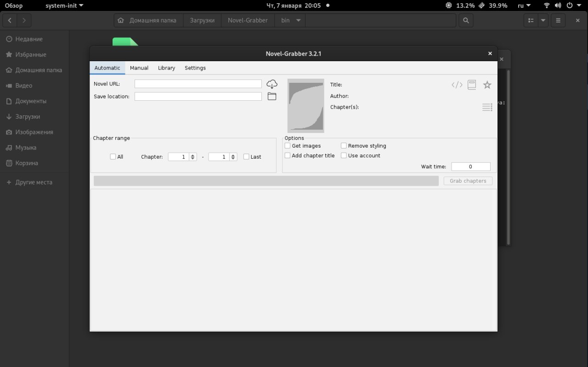Check the Add chapter title option
The image size is (588, 367).
coord(288,155)
